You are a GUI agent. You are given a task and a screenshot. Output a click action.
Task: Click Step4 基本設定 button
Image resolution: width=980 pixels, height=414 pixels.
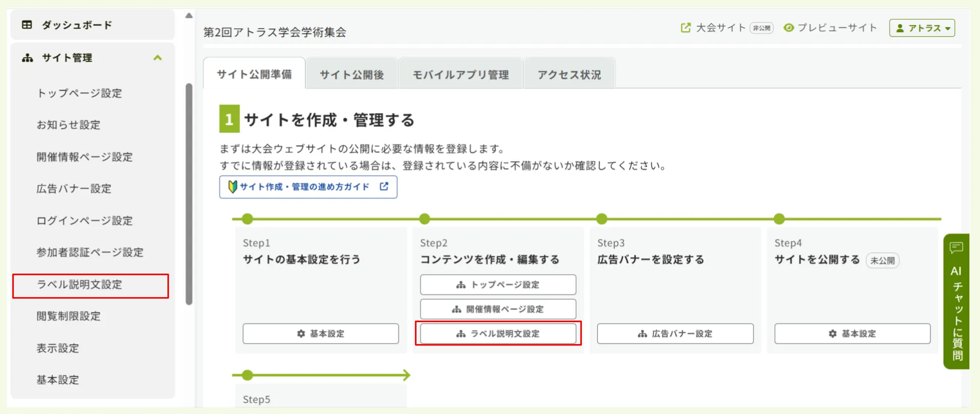[852, 333]
